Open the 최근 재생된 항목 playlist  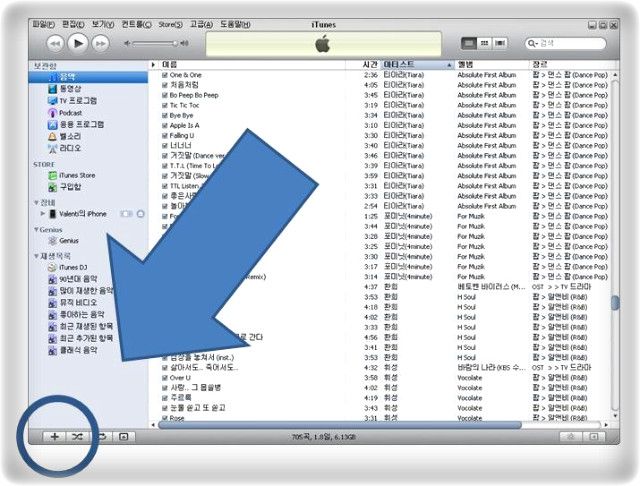(x=80, y=327)
